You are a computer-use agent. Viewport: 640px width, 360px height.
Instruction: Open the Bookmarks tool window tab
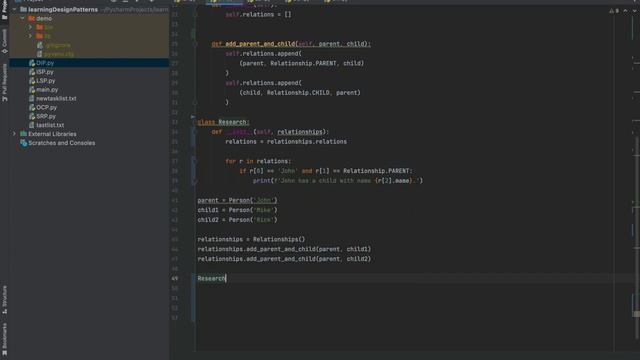[4, 340]
